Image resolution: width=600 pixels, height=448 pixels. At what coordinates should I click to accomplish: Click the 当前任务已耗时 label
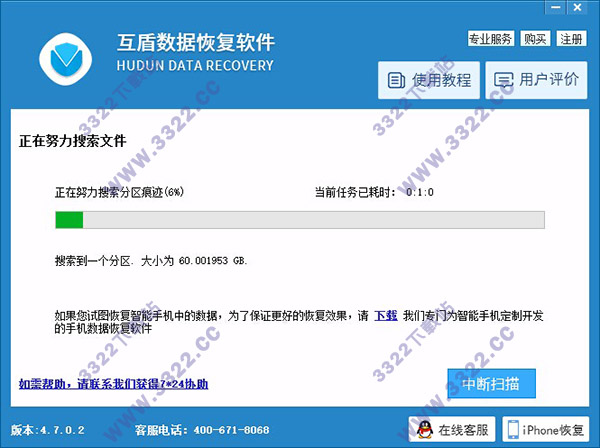355,192
